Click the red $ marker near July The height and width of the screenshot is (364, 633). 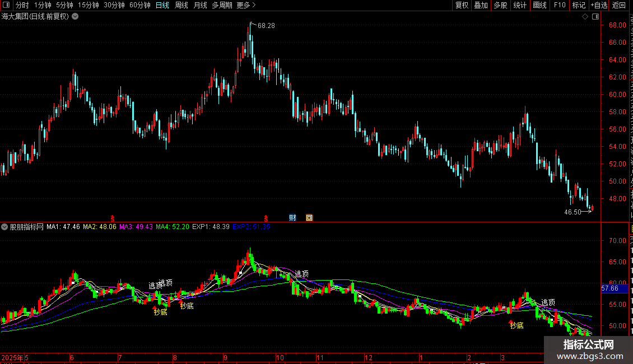(x=113, y=218)
